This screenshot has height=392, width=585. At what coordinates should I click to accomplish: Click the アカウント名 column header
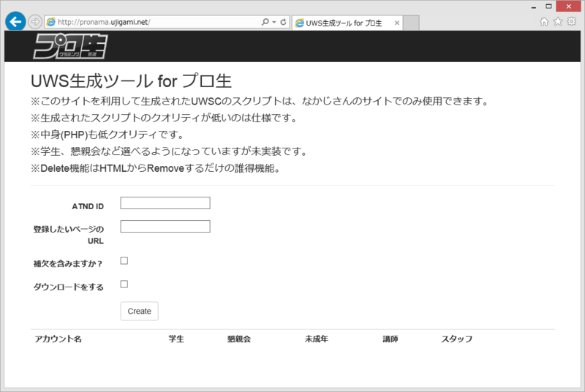pos(58,339)
